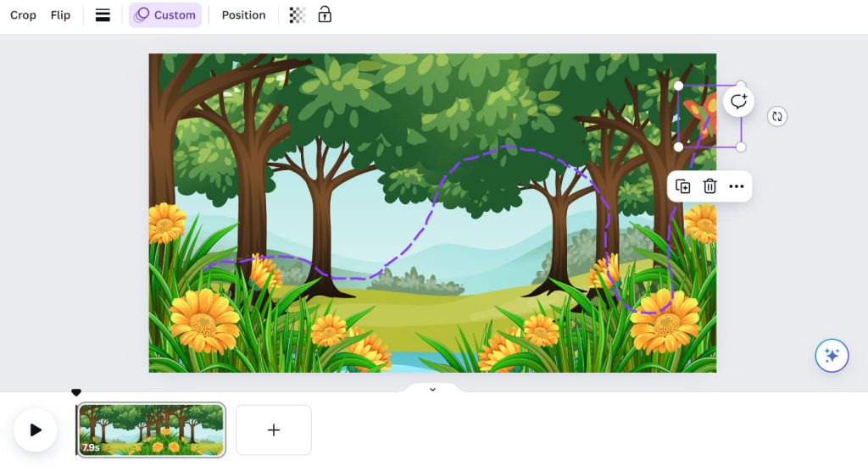Add a new page with plus button
Screen dimensions: 868x471
pos(274,430)
